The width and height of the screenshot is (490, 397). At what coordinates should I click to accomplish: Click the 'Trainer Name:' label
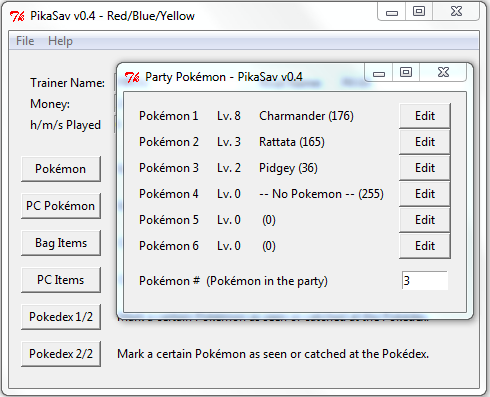pos(67,83)
